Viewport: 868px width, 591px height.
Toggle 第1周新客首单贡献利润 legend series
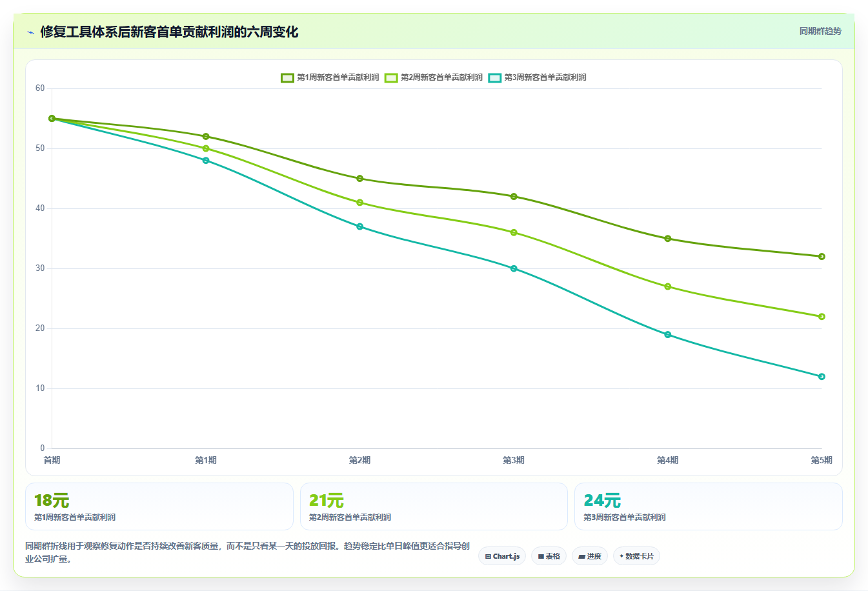[x=330, y=77]
